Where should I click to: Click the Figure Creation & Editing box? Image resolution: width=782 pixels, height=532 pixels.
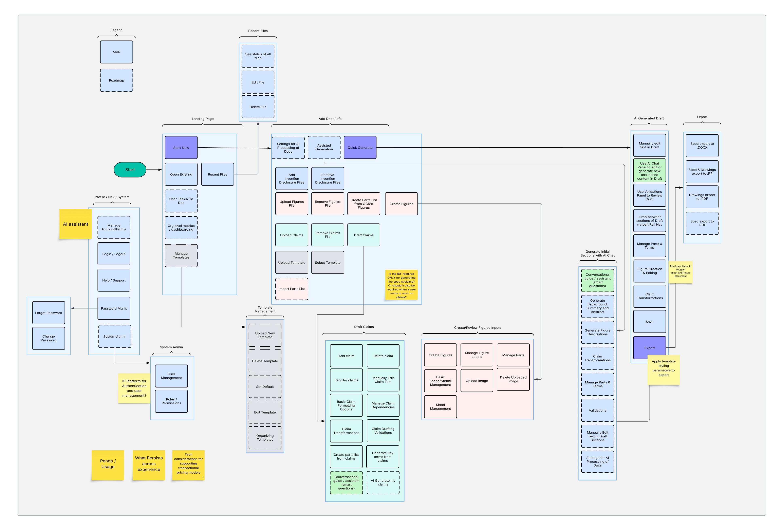649,271
